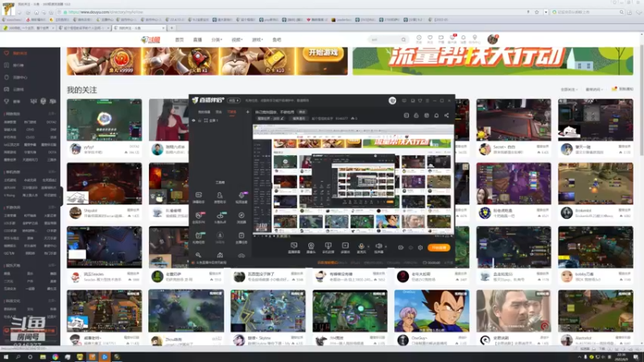
Task: Toggle visibility eye of the full-screen source
Action: [194, 121]
